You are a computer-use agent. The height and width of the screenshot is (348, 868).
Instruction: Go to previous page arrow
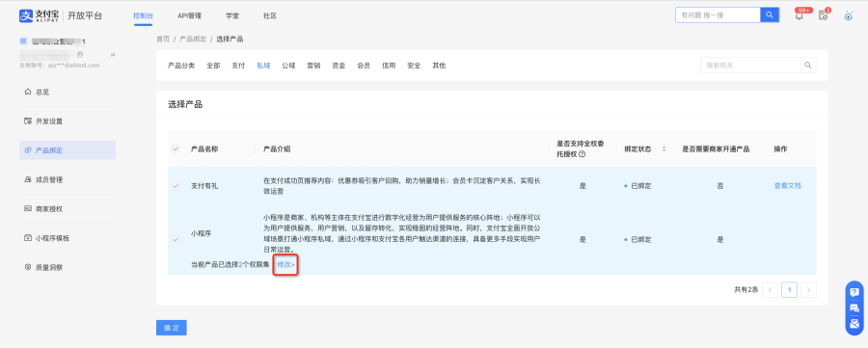pyautogui.click(x=770, y=289)
